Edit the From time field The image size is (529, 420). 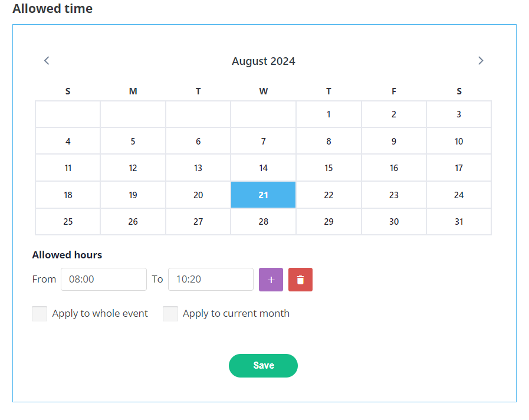[x=103, y=280]
